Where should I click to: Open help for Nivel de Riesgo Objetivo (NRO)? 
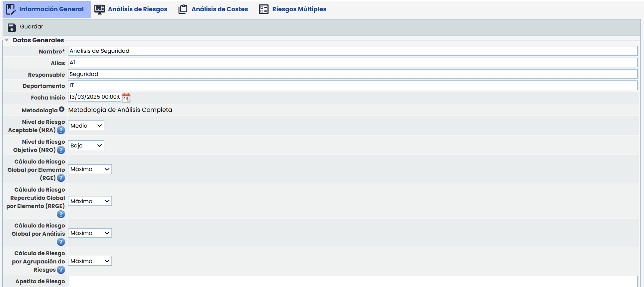[x=61, y=150]
